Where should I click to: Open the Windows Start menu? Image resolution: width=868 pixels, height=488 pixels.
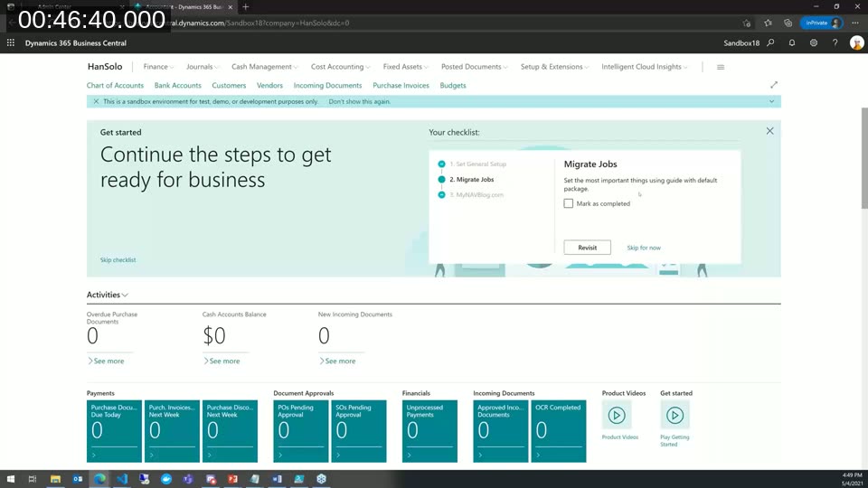(x=11, y=479)
